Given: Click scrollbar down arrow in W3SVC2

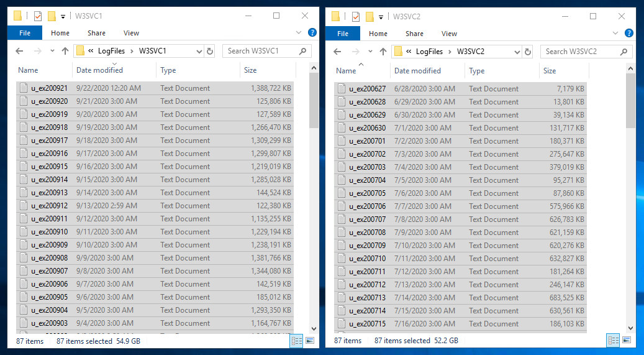Looking at the screenshot, I should (x=630, y=328).
